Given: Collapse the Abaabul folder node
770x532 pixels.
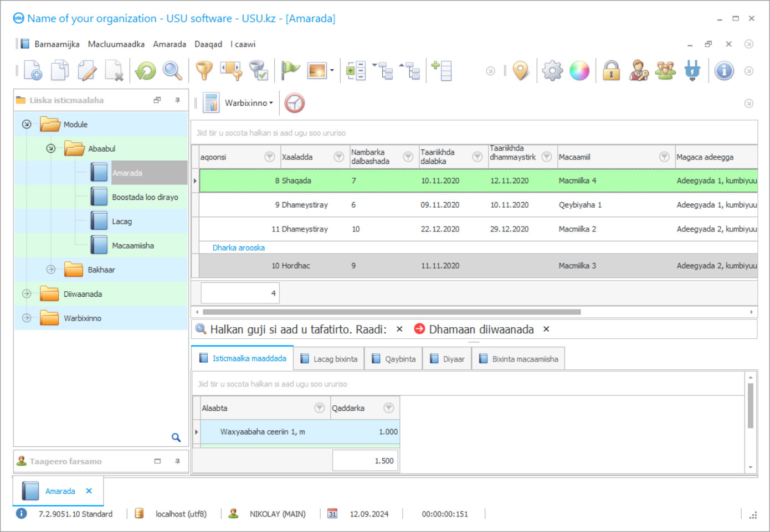Looking at the screenshot, I should coord(51,148).
